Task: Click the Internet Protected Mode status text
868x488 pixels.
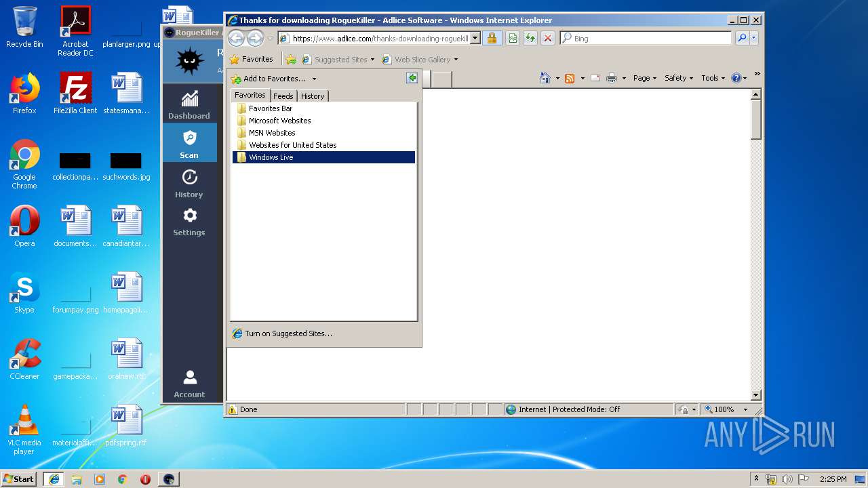Action: coord(570,409)
